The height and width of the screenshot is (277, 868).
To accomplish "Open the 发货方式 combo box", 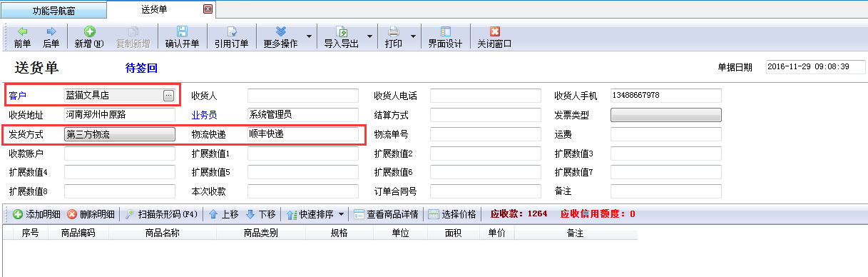I will tap(120, 134).
